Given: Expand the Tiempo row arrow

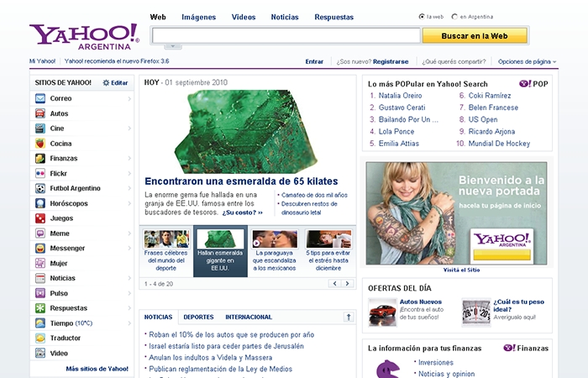Looking at the screenshot, I should tap(129, 323).
